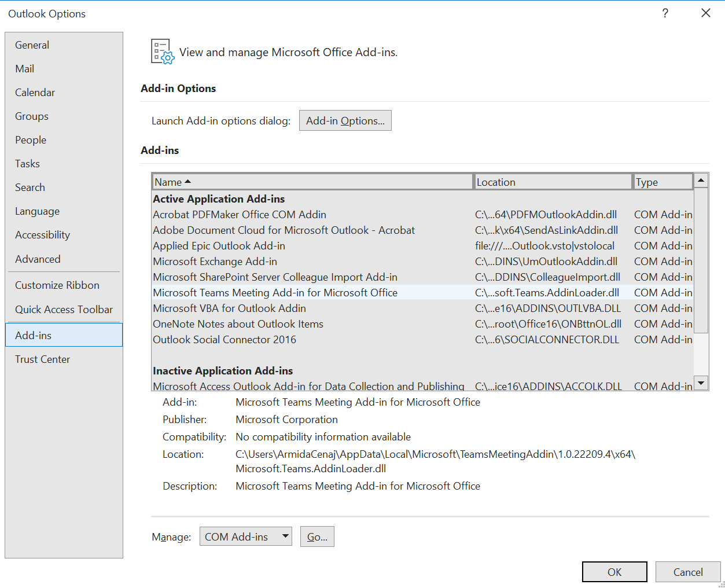The image size is (725, 588).
Task: Click the down arrow on the add-ins scrollbar
Action: 701,383
